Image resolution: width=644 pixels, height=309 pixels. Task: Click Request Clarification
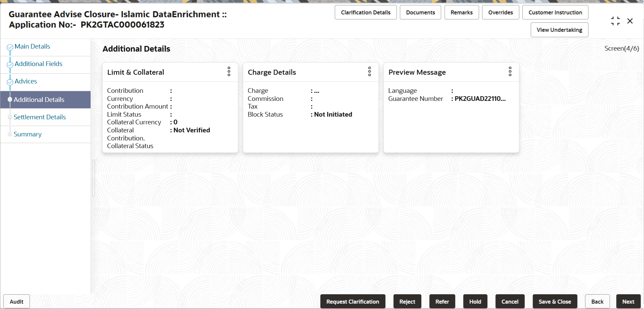pos(353,302)
